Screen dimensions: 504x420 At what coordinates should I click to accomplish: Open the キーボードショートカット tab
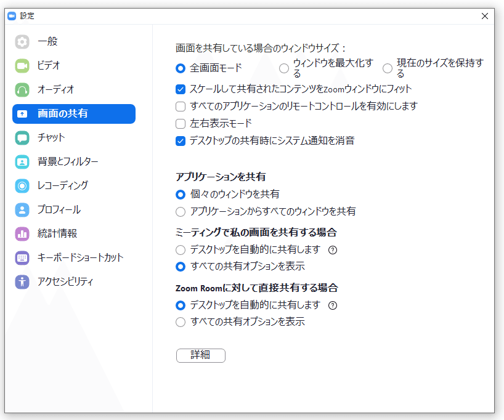point(74,257)
